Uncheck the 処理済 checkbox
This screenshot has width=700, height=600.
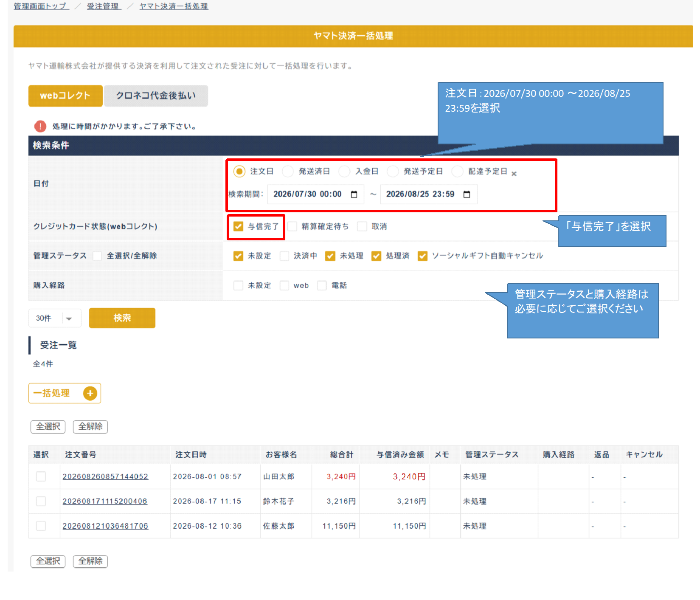tap(376, 256)
